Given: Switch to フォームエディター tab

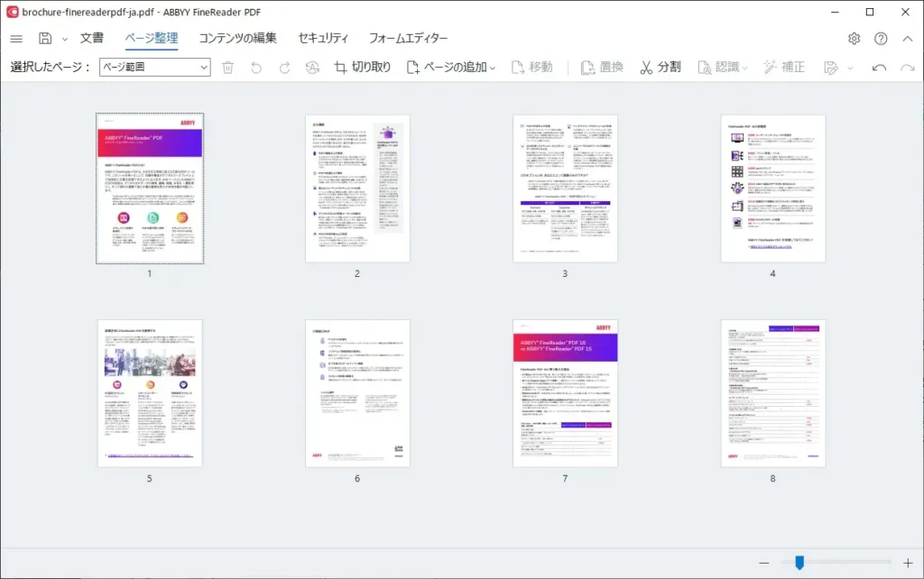Looking at the screenshot, I should 408,38.
